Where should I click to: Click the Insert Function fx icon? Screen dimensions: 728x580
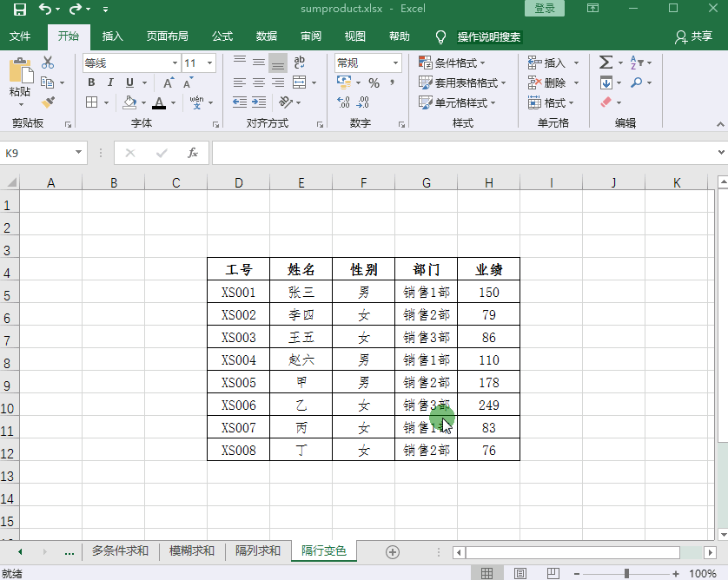pyautogui.click(x=193, y=153)
